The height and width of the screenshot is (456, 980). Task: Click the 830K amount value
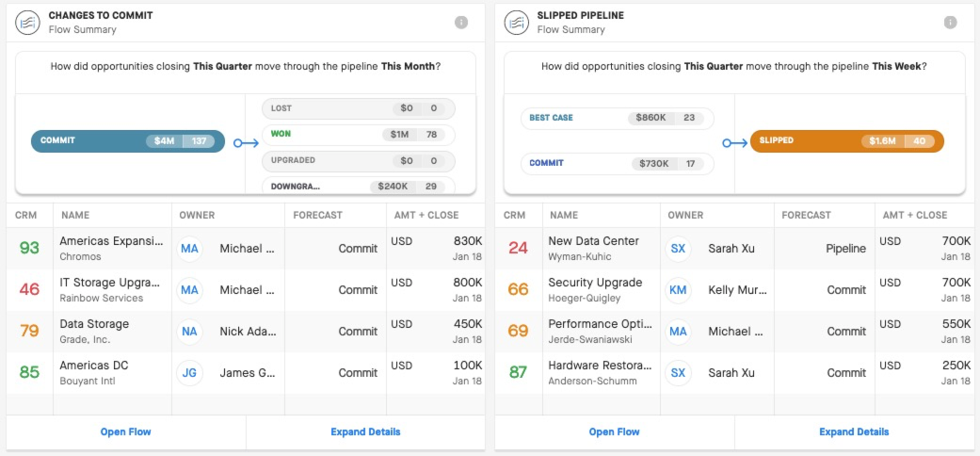coord(468,241)
